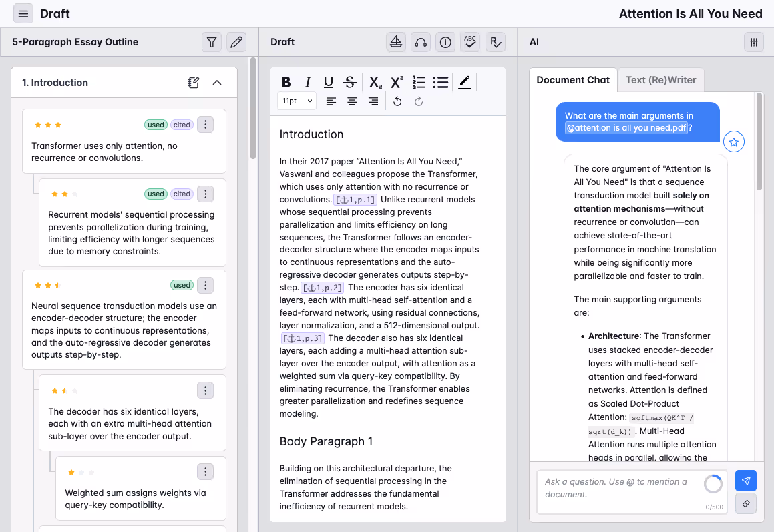The image size is (774, 532).
Task: Open the hamburger menu next to Draft
Action: (23, 14)
